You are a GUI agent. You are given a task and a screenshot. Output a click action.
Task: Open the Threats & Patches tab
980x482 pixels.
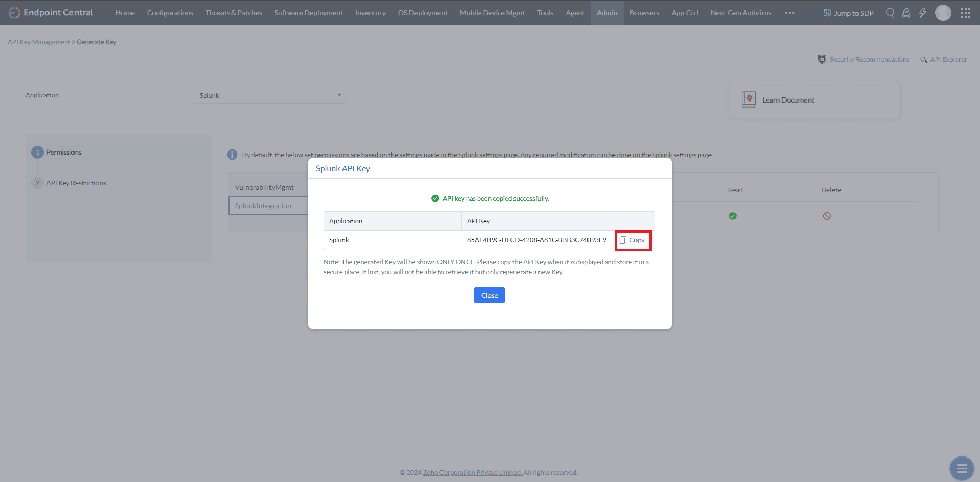234,13
